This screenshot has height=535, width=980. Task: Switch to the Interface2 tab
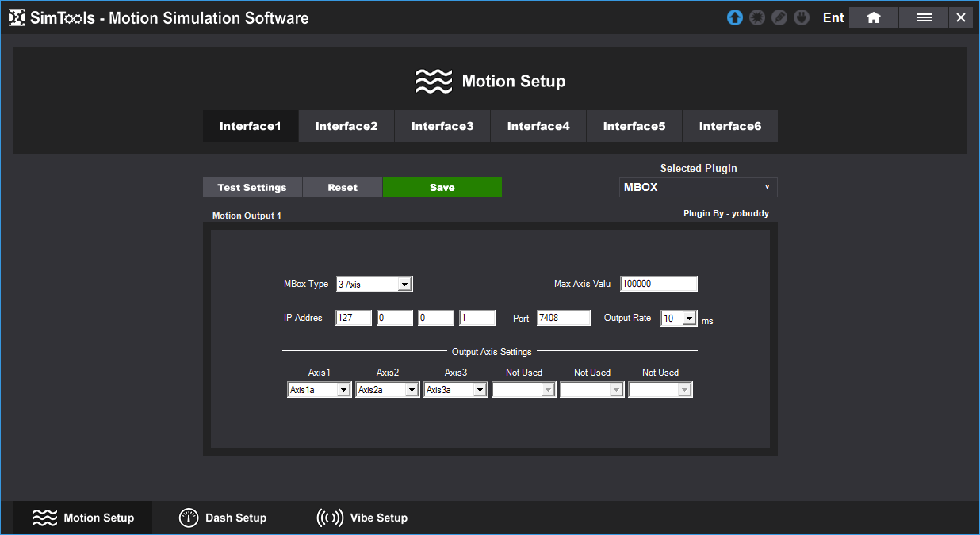click(x=346, y=126)
